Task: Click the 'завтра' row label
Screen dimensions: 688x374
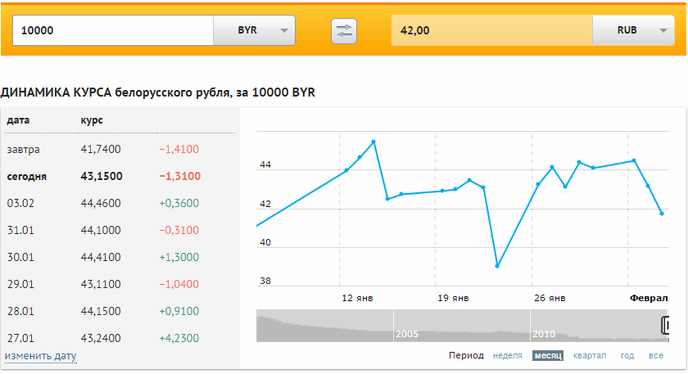Action: pyautogui.click(x=23, y=149)
